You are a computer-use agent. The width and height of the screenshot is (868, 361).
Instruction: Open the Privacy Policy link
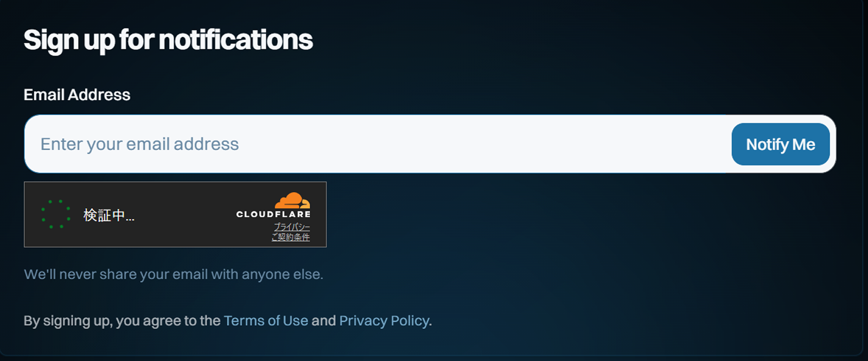pos(384,321)
